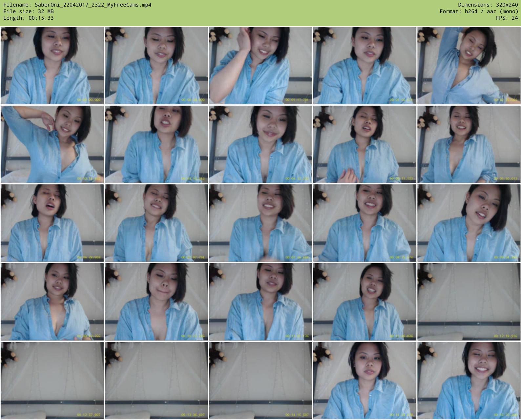The height and width of the screenshot is (420, 521).
Task: Click the yellow 00:00:00.000 timestamp overlay
Action: (89, 100)
